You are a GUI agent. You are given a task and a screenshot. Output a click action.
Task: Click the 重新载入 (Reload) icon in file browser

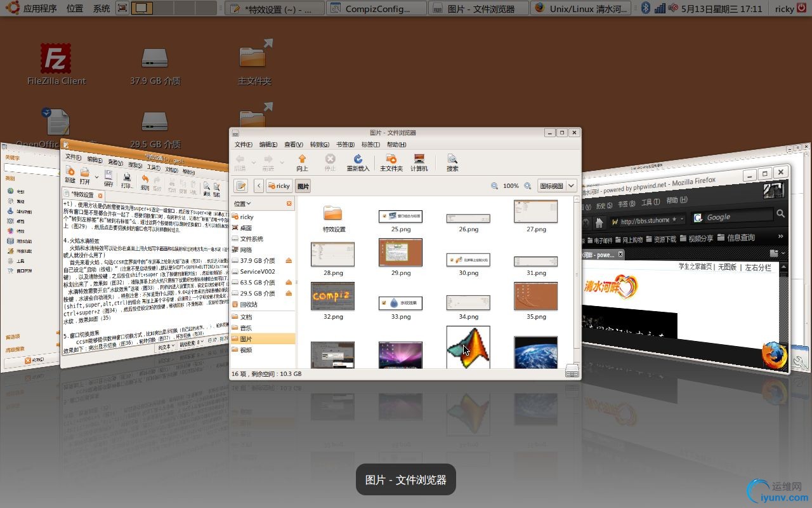(x=358, y=163)
